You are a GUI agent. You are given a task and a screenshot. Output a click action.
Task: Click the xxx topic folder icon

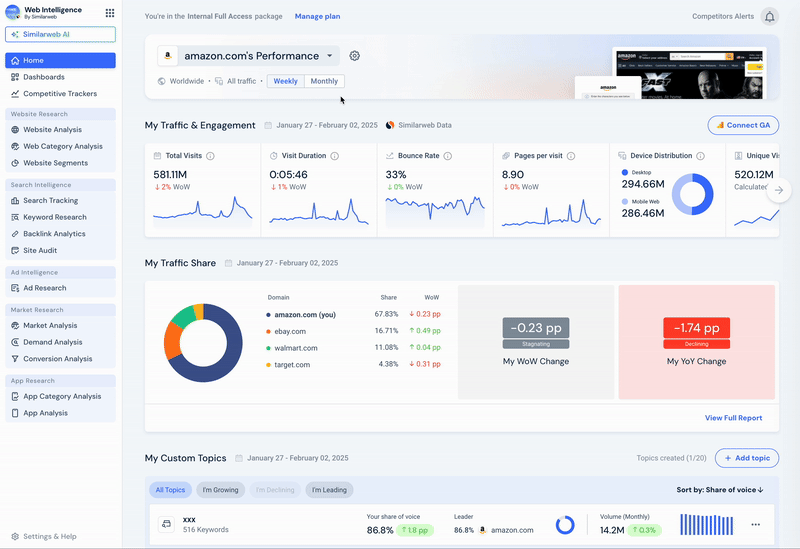(x=166, y=525)
